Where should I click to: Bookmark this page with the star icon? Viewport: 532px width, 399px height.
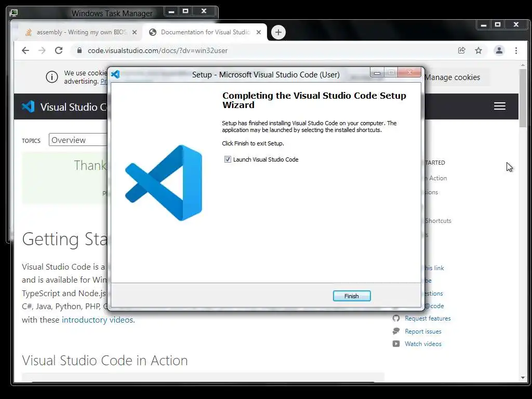pos(478,50)
